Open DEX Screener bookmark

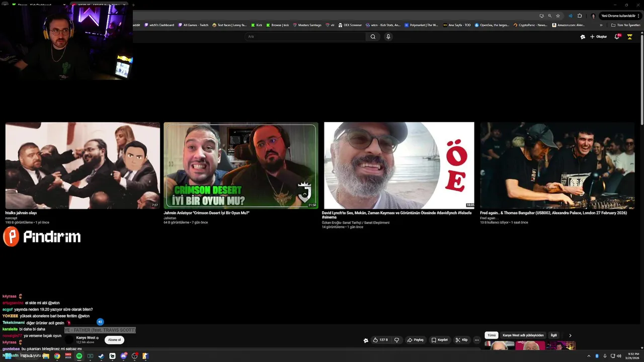350,25
